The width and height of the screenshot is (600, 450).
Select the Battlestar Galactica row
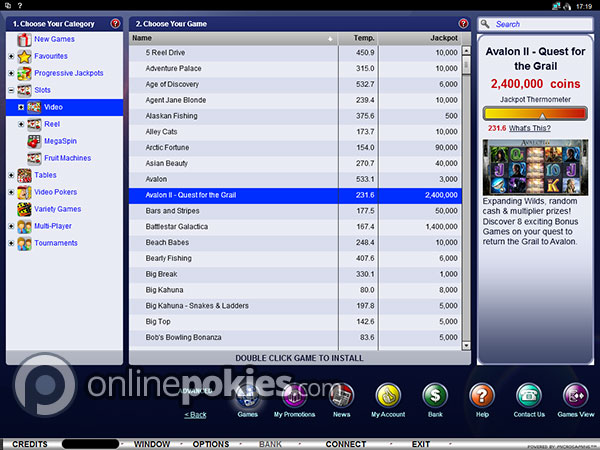(x=295, y=227)
